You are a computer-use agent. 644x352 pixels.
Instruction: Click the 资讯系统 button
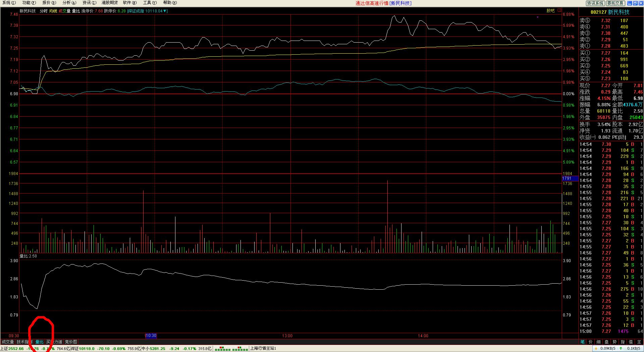pyautogui.click(x=595, y=3)
